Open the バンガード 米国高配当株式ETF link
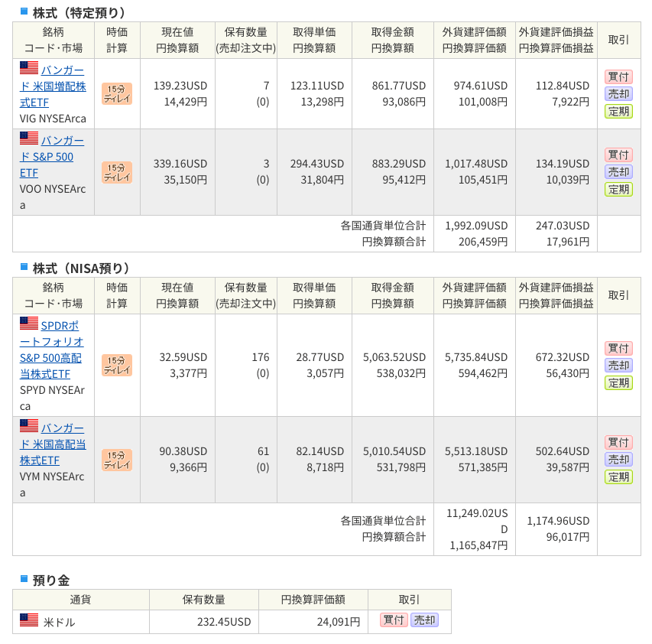 click(x=53, y=444)
